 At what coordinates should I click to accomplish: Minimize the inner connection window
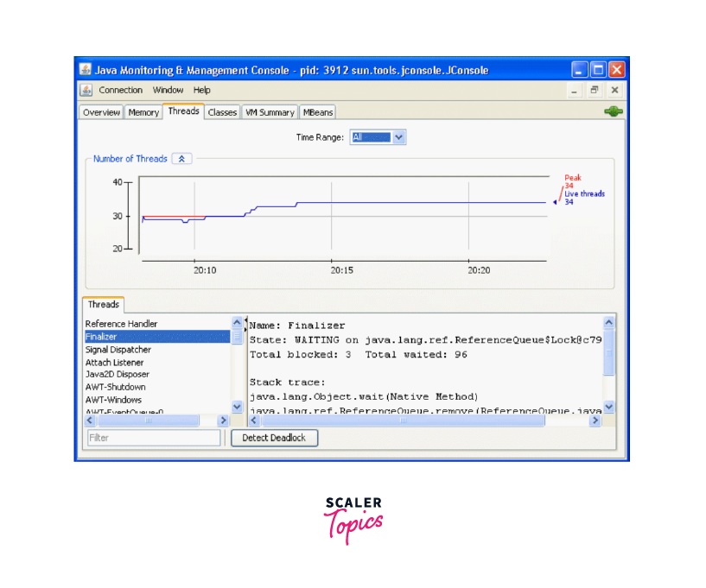click(x=575, y=90)
